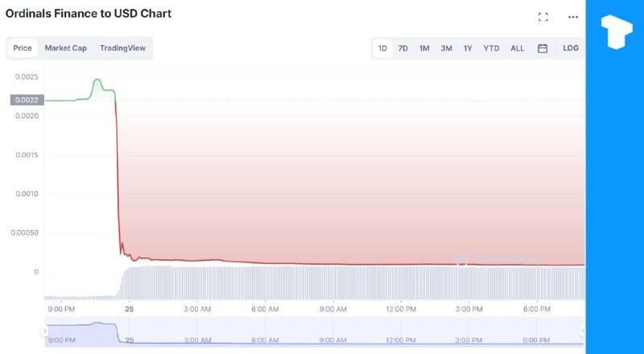Click the price peak on the green line
Image resolution: width=644 pixels, height=354 pixels.
(x=97, y=80)
